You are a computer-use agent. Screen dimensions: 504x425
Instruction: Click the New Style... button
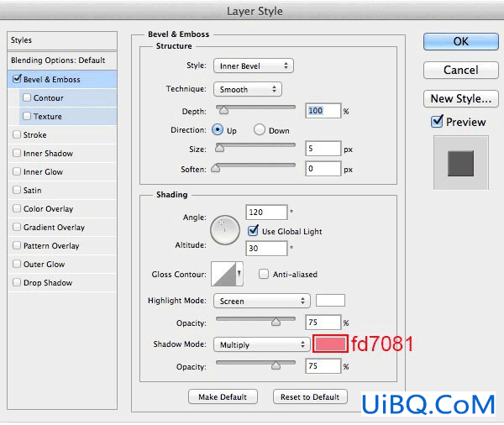[461, 98]
